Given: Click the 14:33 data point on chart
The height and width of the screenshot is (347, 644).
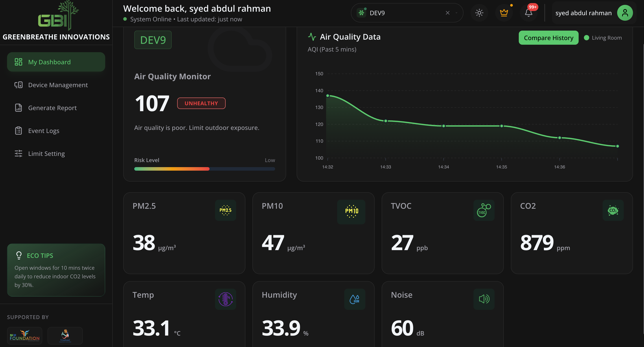Looking at the screenshot, I should [386, 121].
